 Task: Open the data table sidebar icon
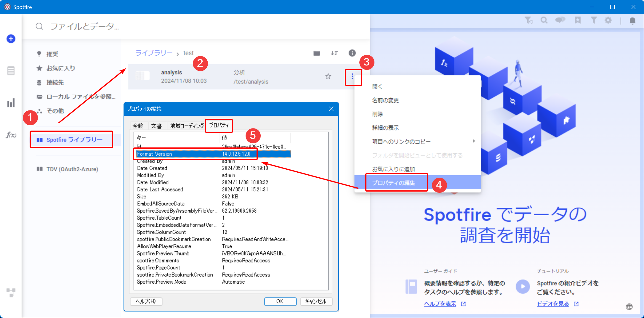tap(11, 71)
